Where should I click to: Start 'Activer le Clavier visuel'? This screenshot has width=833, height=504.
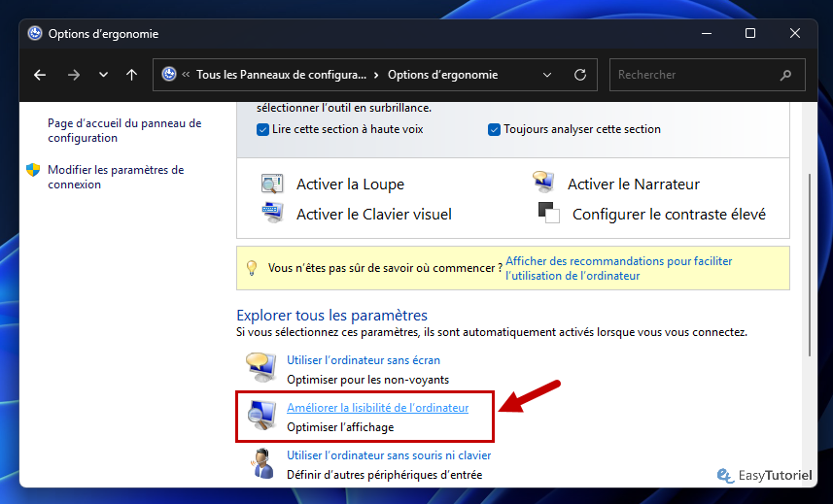click(x=374, y=215)
